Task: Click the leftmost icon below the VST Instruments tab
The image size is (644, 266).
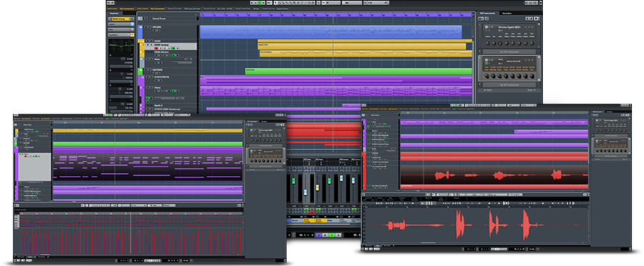Action: 481,19
